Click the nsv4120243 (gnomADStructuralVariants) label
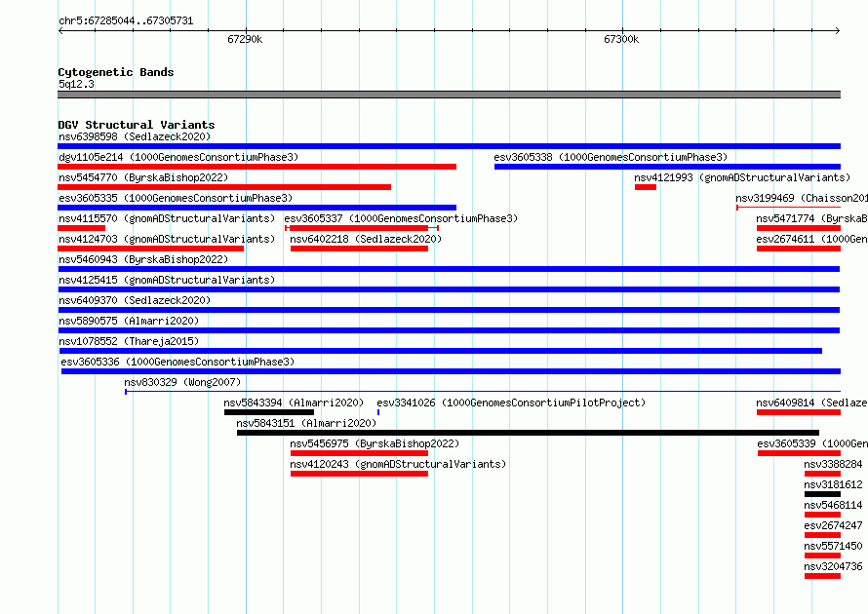This screenshot has height=614, width=868. pos(398,464)
